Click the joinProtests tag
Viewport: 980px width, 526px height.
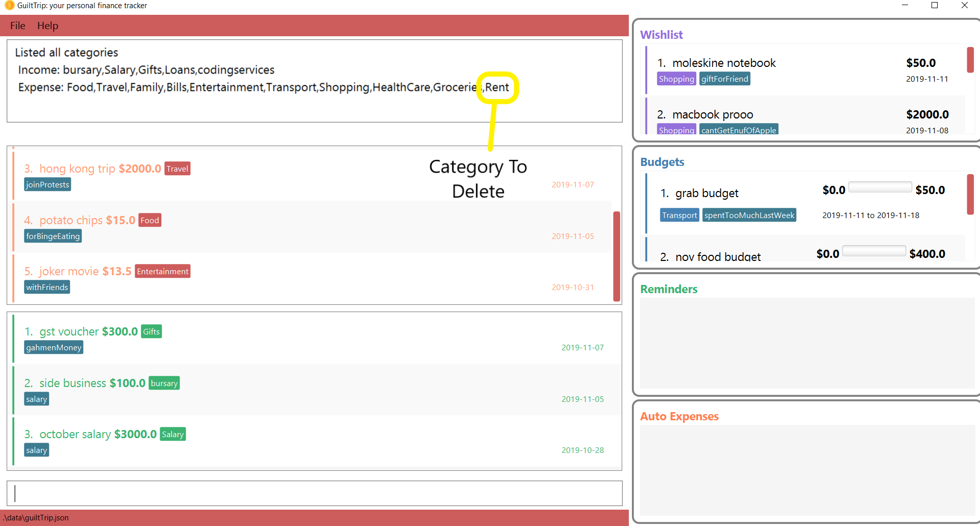pyautogui.click(x=47, y=184)
